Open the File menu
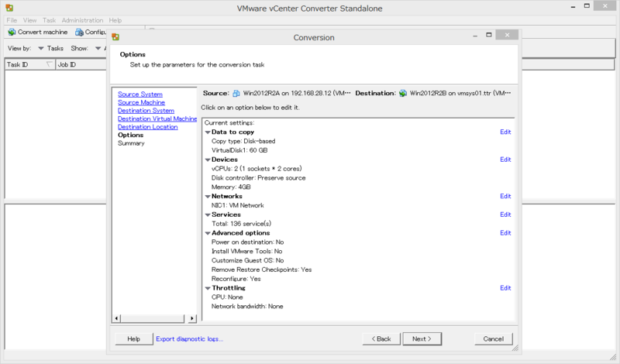 [12, 20]
